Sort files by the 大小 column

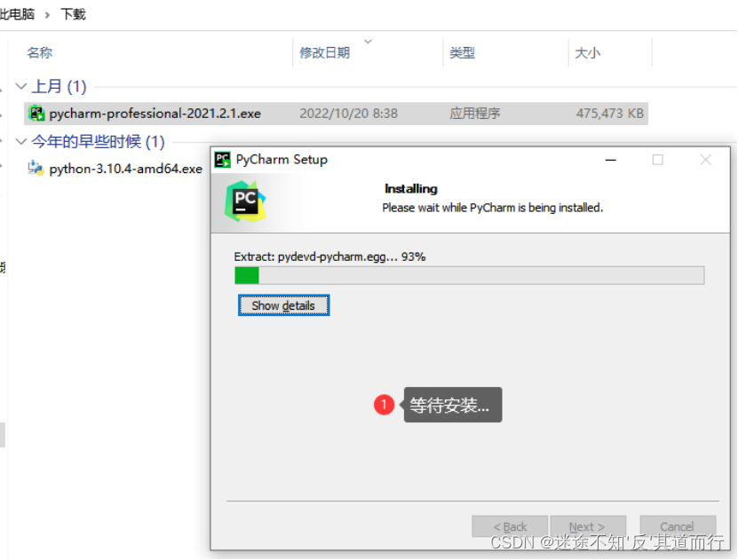tap(588, 53)
